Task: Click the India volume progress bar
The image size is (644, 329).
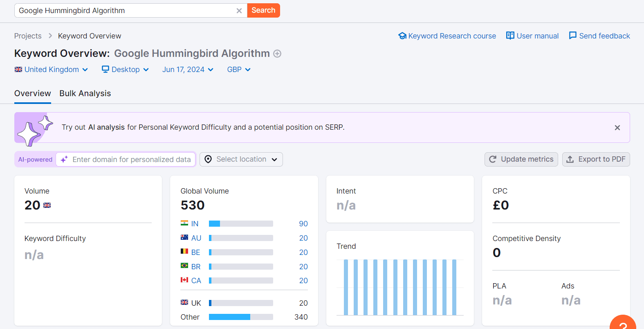Action: [241, 224]
